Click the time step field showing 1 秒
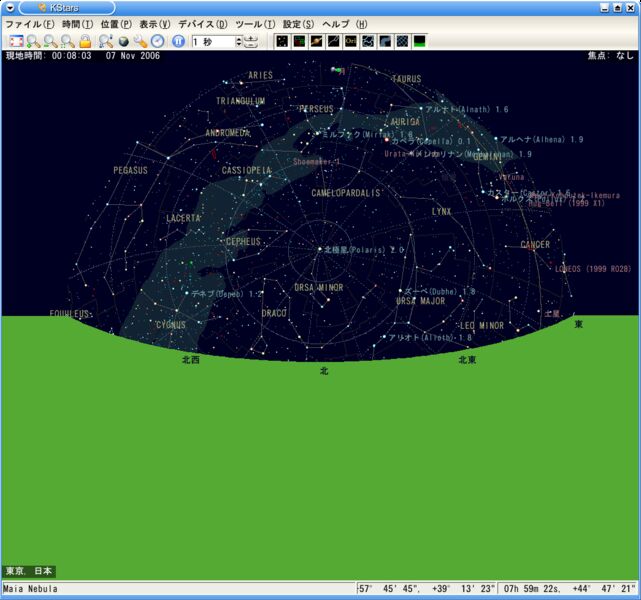 click(x=212, y=41)
